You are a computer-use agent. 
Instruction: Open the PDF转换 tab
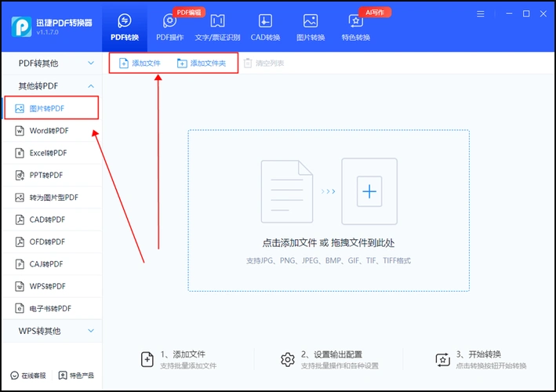click(x=125, y=27)
